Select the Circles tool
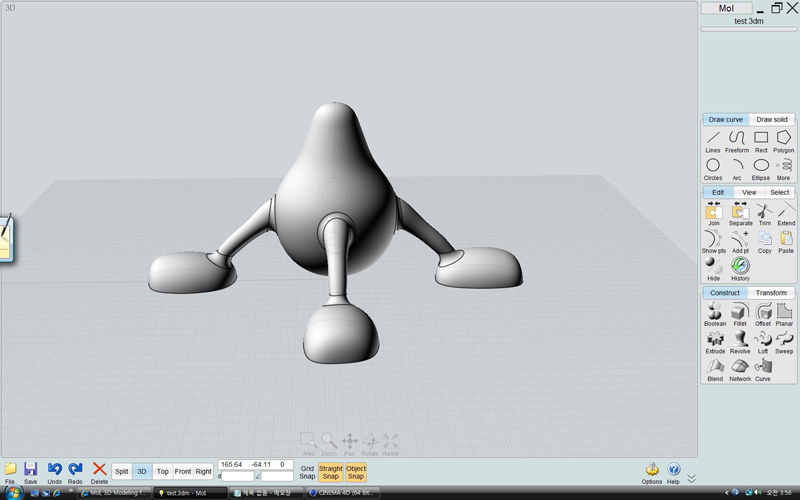Viewport: 800px width, 500px height. click(713, 169)
